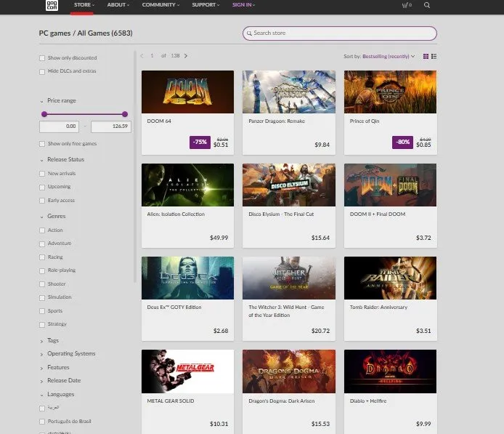The width and height of the screenshot is (504, 434).
Task: Click the sidebar filter scrollbar
Action: 135,167
